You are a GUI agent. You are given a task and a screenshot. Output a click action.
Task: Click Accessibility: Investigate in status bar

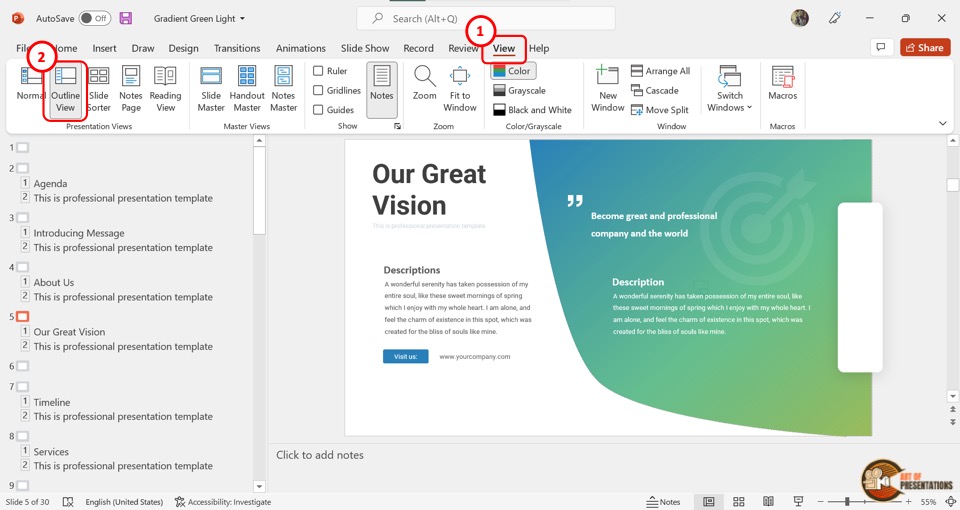point(223,502)
